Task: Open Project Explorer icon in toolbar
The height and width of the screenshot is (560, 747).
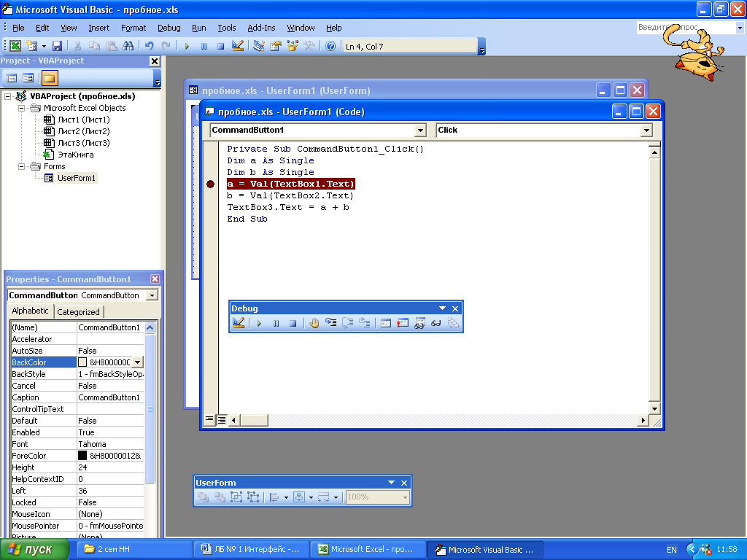Action: pos(259,46)
